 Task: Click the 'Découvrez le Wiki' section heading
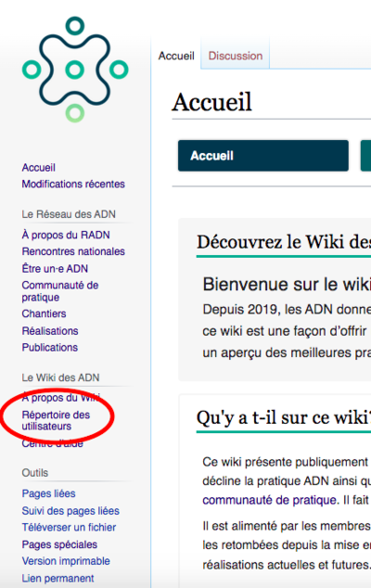click(x=284, y=242)
